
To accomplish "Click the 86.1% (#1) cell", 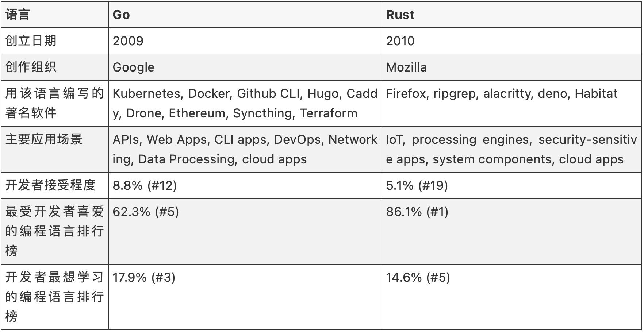I will (417, 212).
